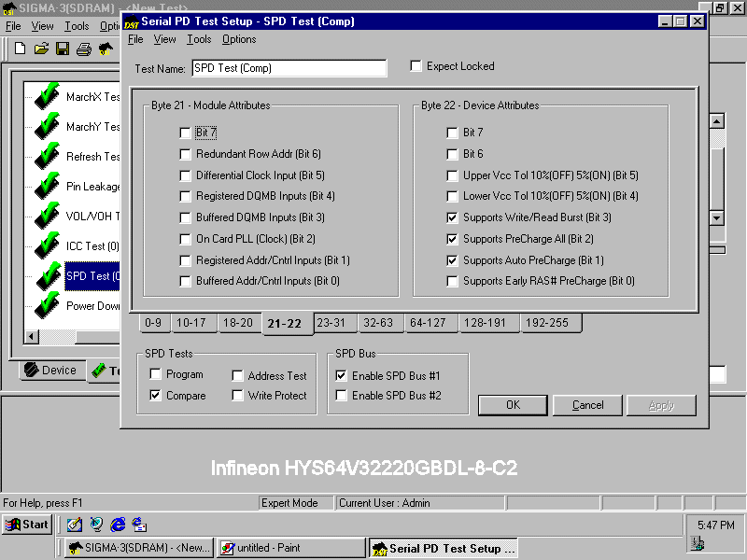Click the OK button
Viewport: 747px width, 560px height.
pyautogui.click(x=513, y=405)
